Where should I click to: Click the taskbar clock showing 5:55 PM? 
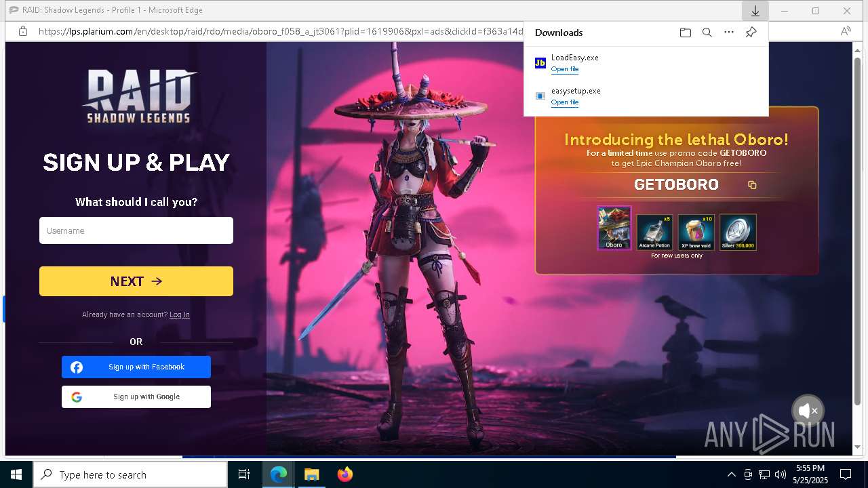810,474
